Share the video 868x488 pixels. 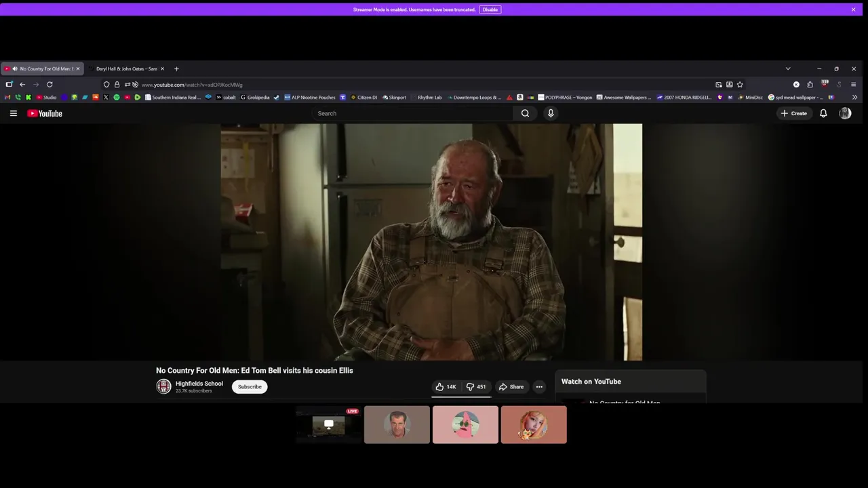[511, 387]
